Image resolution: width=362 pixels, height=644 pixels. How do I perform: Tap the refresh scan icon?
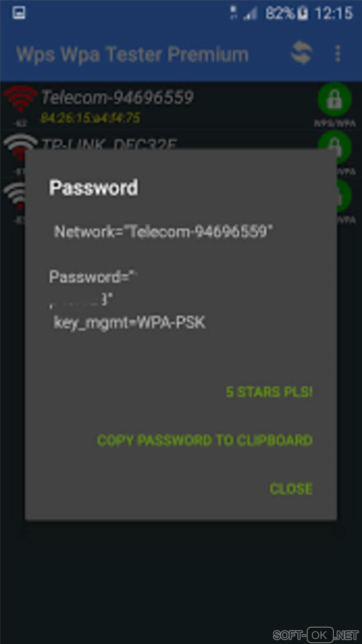(302, 53)
